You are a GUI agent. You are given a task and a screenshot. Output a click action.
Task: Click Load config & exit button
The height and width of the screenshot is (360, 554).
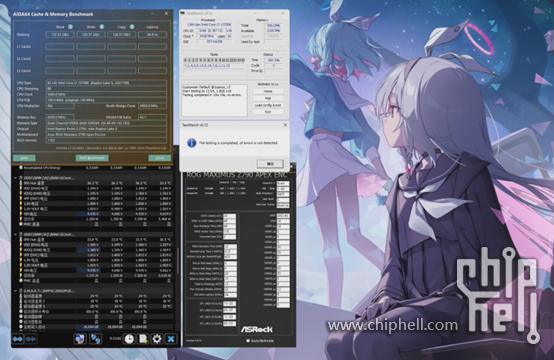coord(268,105)
